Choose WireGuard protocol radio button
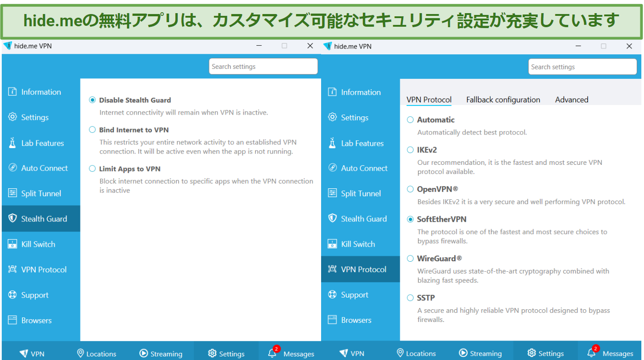Screen dimensions: 644x360 (410, 259)
